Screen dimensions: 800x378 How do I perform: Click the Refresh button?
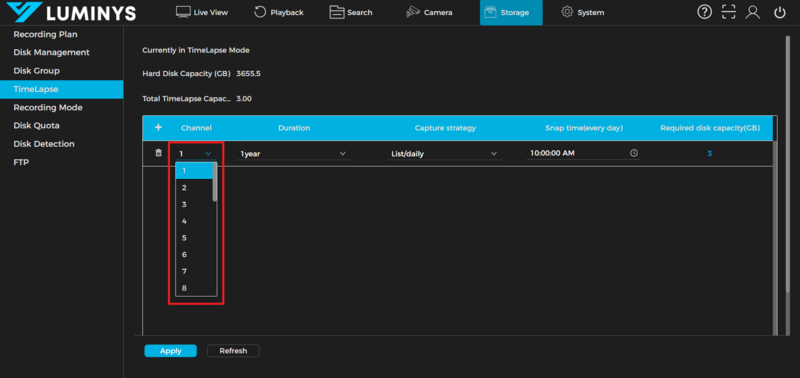[233, 351]
